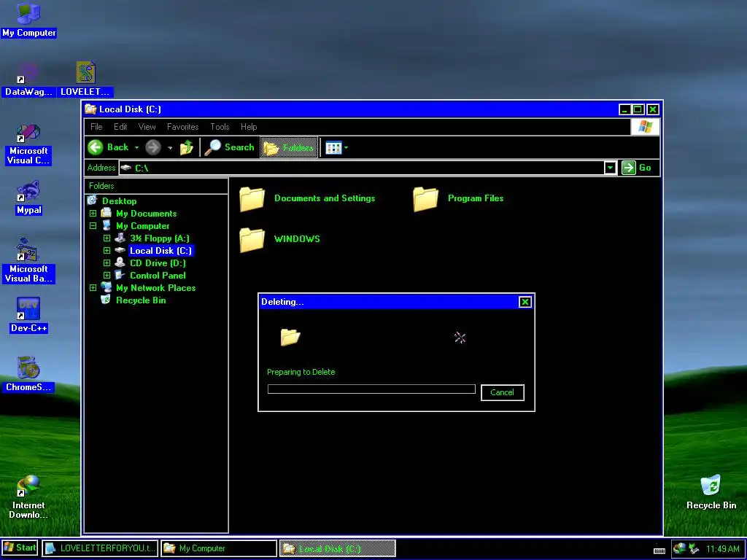This screenshot has height=560, width=747.
Task: Select the Mypal browser shortcut
Action: tap(28, 198)
